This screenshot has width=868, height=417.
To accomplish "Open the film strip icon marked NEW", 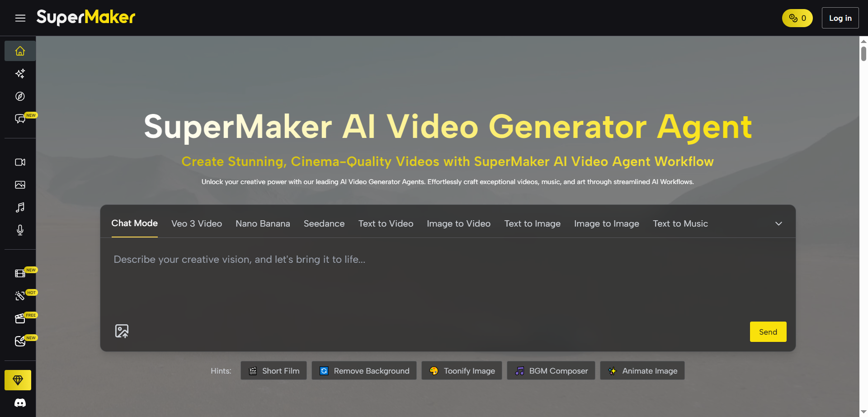I will 20,273.
